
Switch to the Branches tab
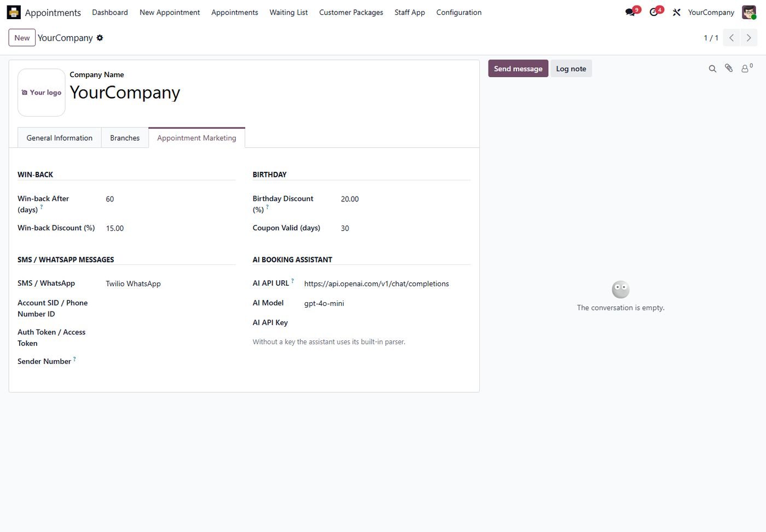125,138
